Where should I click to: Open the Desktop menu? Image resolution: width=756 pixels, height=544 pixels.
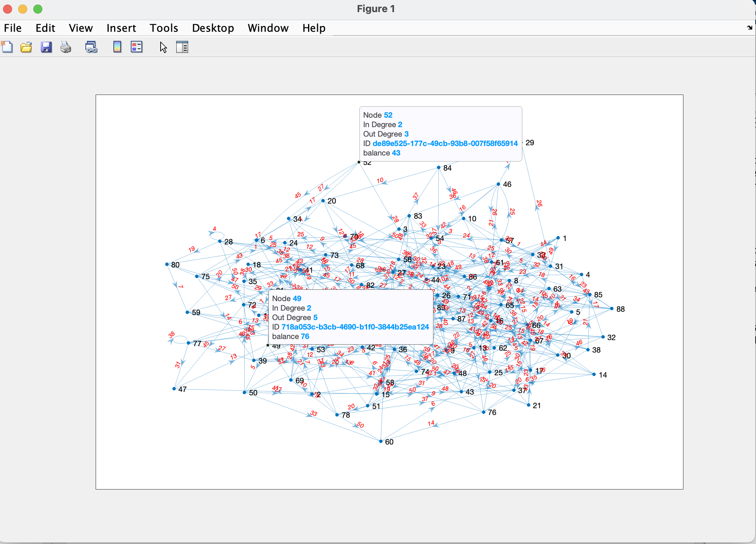[x=213, y=28]
